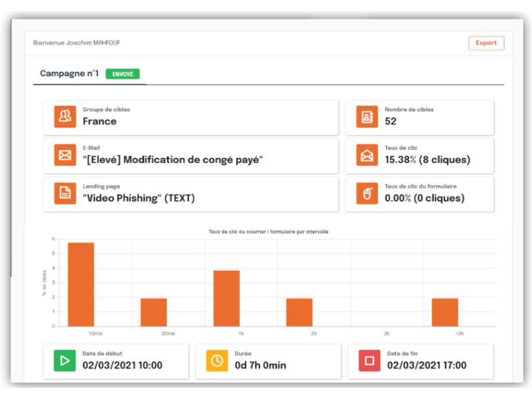532x399 pixels.
Task: Click the Export button
Action: coord(486,43)
